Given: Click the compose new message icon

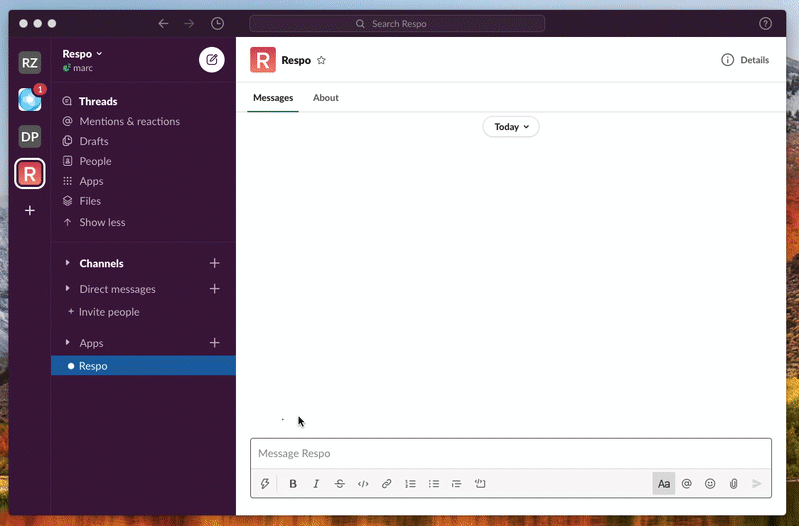Looking at the screenshot, I should coord(211,60).
